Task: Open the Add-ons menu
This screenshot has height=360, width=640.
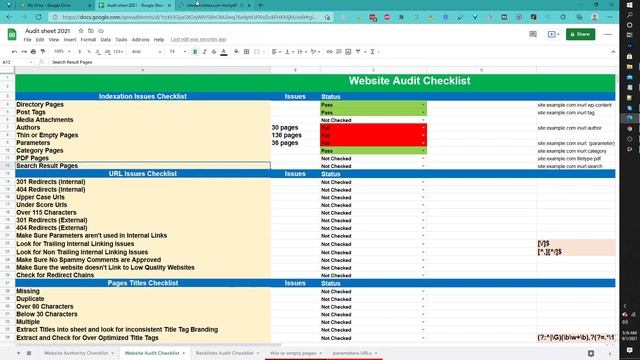Action: coord(140,40)
